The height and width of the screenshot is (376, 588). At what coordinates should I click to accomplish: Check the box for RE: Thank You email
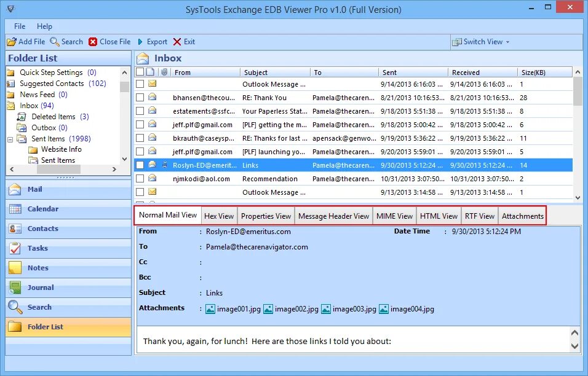pos(140,98)
